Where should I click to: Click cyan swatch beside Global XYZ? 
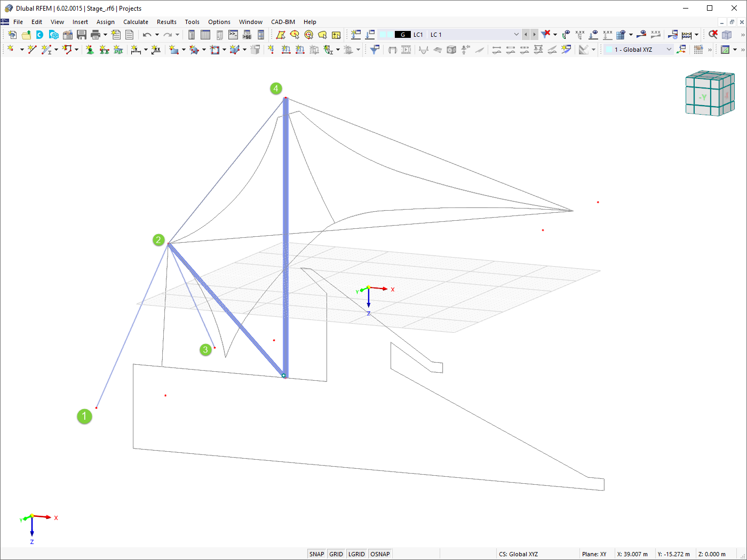609,50
